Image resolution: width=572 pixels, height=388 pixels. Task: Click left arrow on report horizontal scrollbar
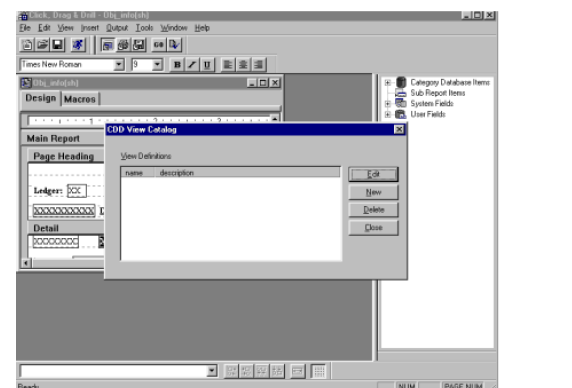click(x=26, y=263)
